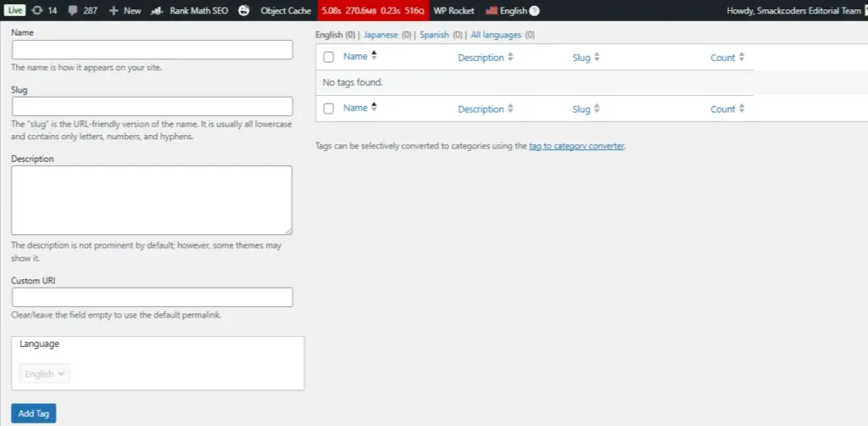Open the tag to category converter link
Image resolution: width=868 pixels, height=426 pixels.
tap(576, 146)
